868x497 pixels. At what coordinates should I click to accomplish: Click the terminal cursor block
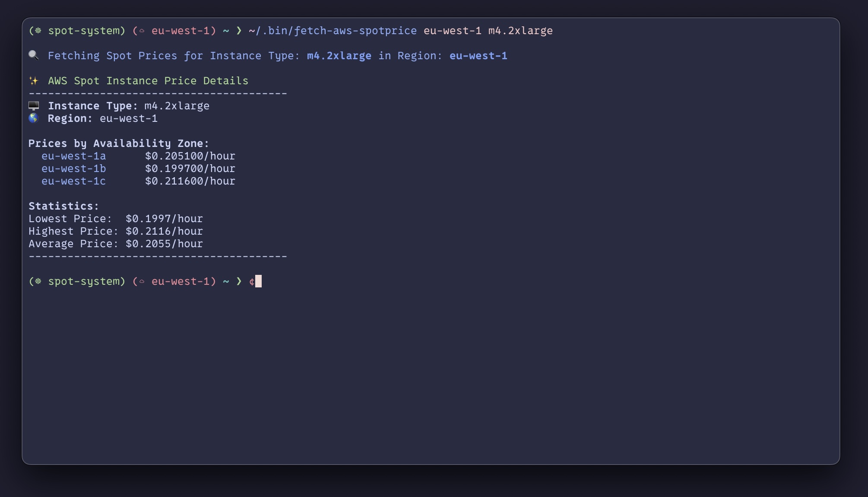tap(258, 281)
